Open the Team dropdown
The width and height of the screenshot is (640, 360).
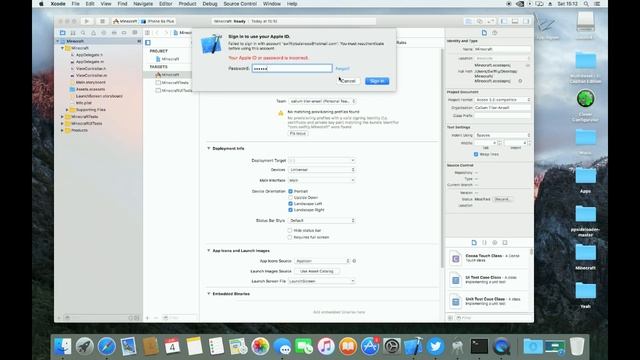(x=322, y=101)
